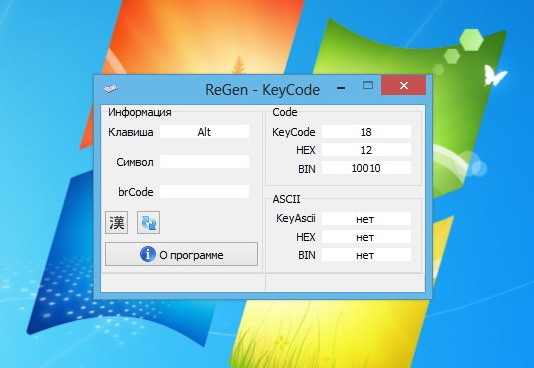Click the ASCII group heading
Image resolution: width=534 pixels, height=368 pixels.
(x=286, y=199)
